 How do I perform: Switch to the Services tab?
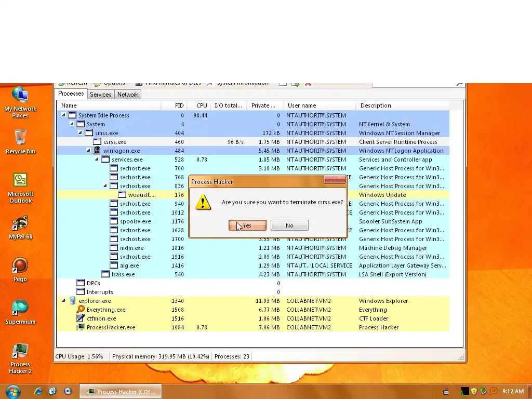[100, 95]
